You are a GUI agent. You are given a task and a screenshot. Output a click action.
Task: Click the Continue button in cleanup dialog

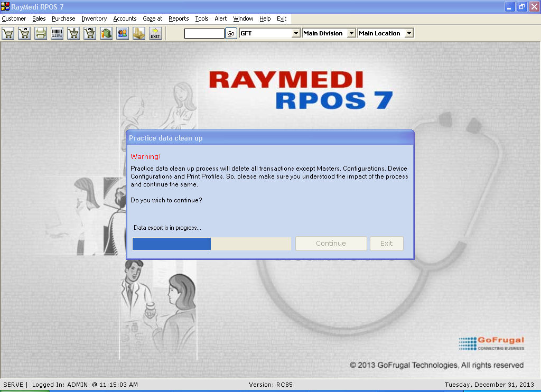(x=331, y=243)
